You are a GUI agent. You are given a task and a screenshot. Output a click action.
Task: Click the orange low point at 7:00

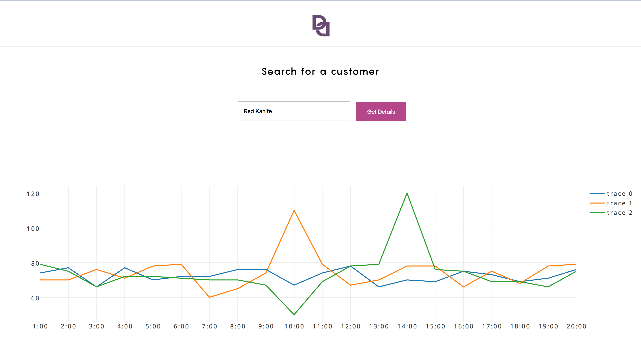tap(209, 297)
